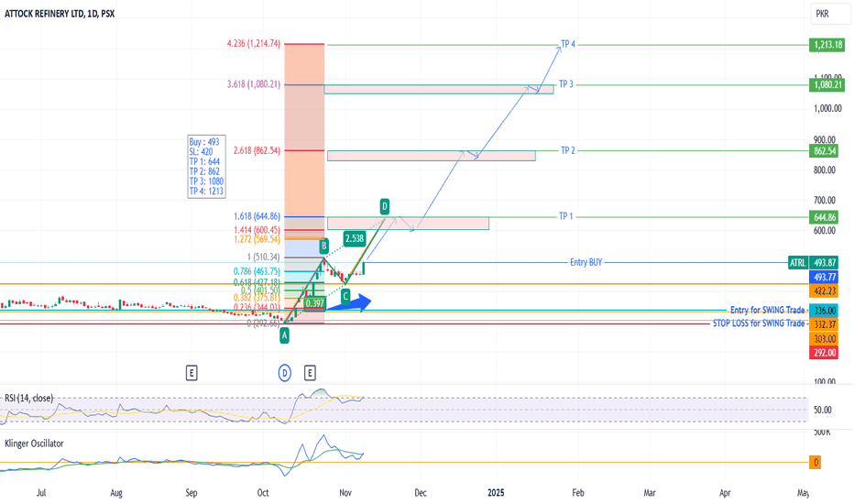Click the blue 493.77 price tag
The height and width of the screenshot is (504, 854).
824,278
